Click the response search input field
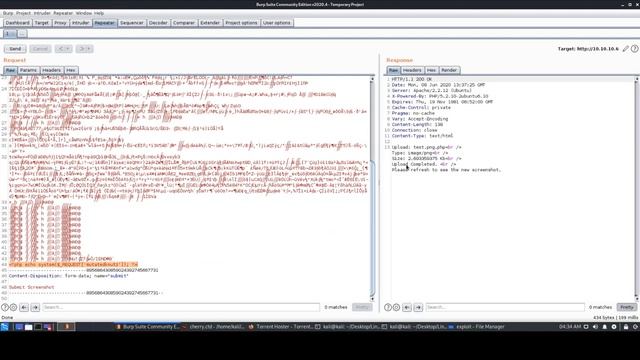Image resolution: width=640 pixels, height=360 pixels. pos(505,307)
